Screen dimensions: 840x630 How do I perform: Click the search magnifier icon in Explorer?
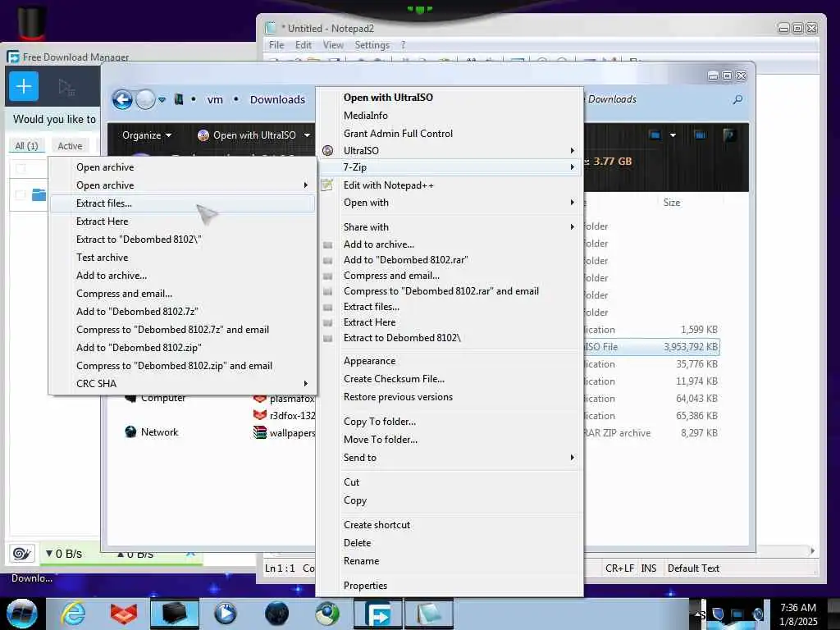coord(737,99)
